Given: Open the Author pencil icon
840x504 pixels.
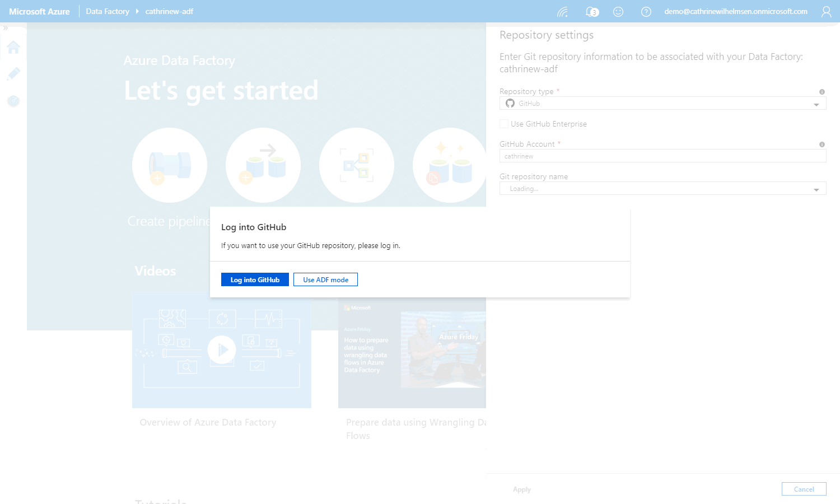Looking at the screenshot, I should pyautogui.click(x=13, y=74).
